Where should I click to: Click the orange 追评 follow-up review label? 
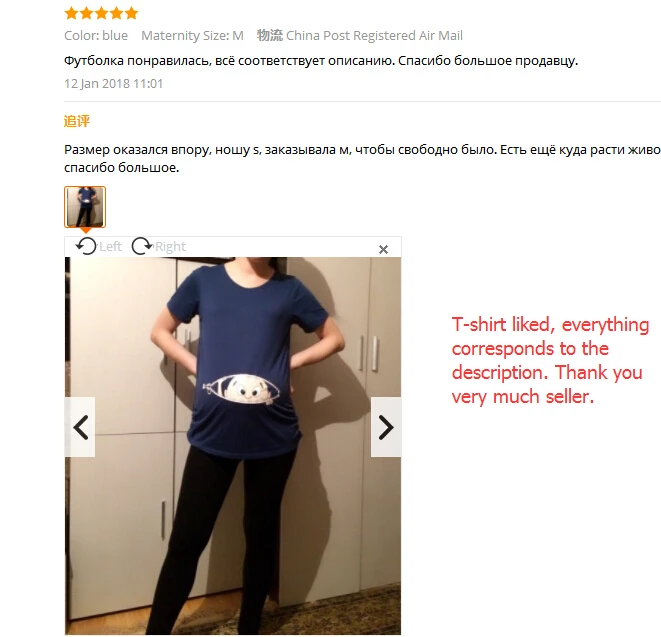[x=77, y=121]
